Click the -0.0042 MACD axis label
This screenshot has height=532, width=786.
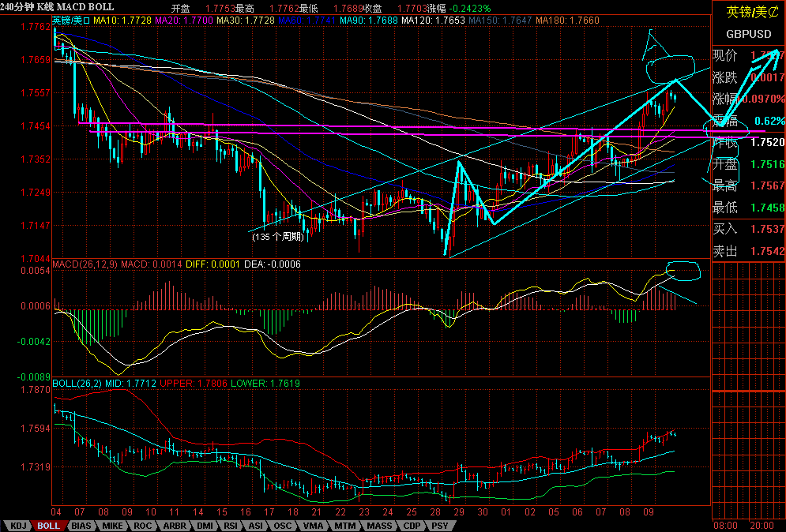click(34, 342)
